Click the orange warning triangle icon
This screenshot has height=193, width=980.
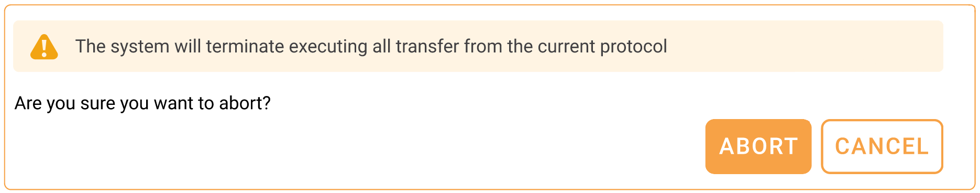pos(44,47)
